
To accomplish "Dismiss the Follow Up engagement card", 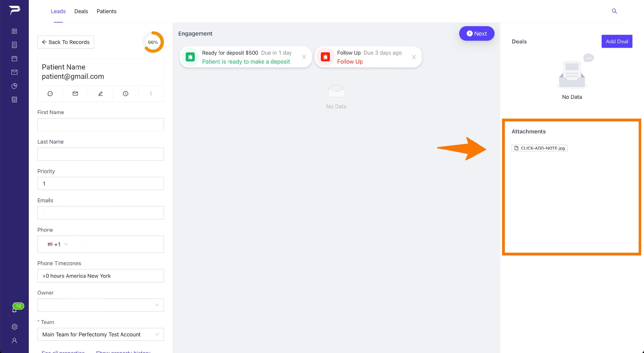I will pyautogui.click(x=414, y=57).
